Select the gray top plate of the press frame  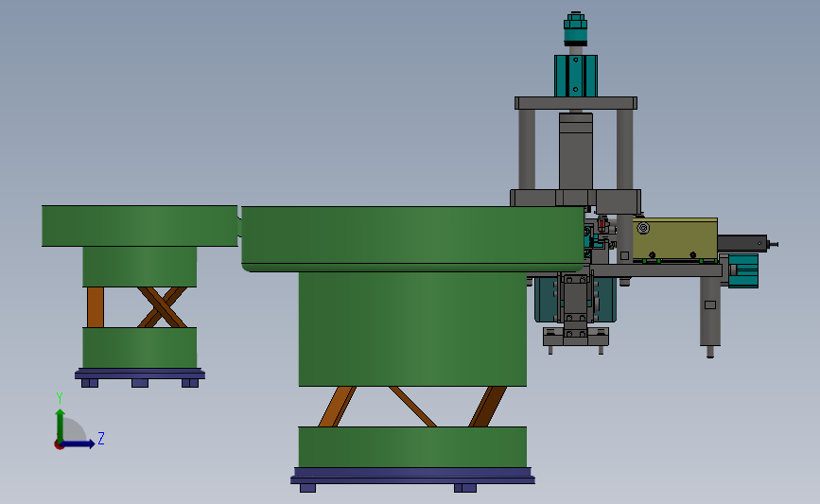click(x=576, y=102)
